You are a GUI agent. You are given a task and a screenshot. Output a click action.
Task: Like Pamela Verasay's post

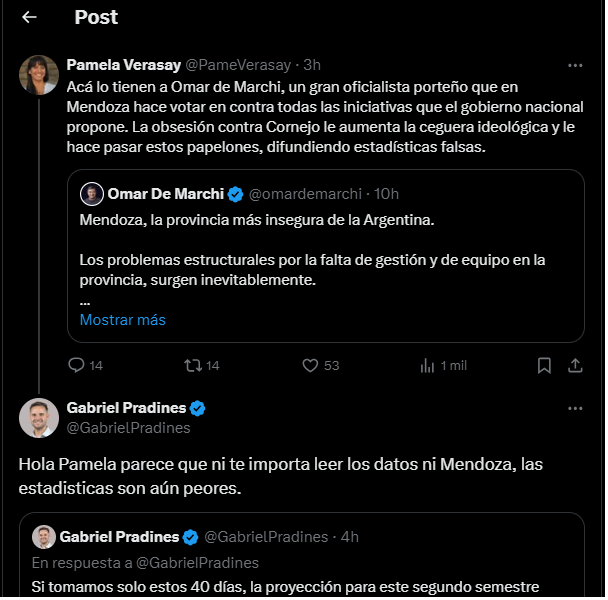(310, 365)
